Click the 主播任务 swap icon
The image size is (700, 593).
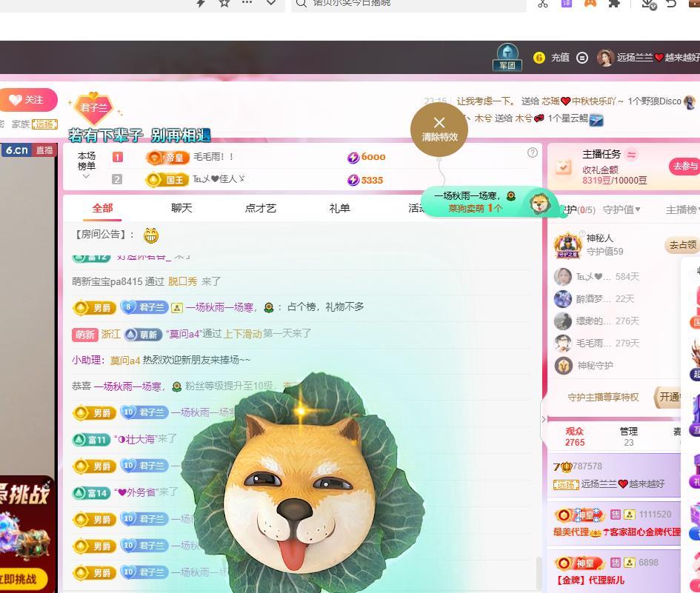click(x=632, y=154)
